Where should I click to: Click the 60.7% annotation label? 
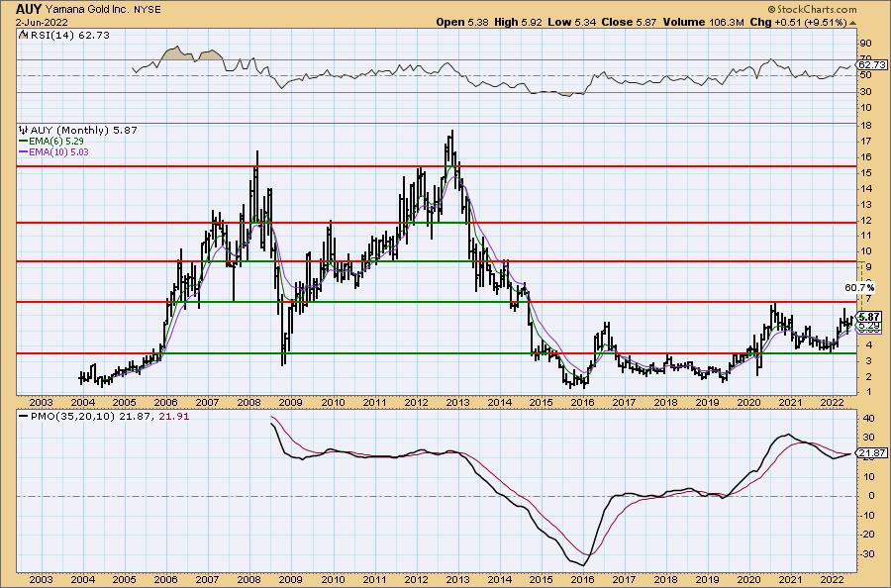coord(858,288)
